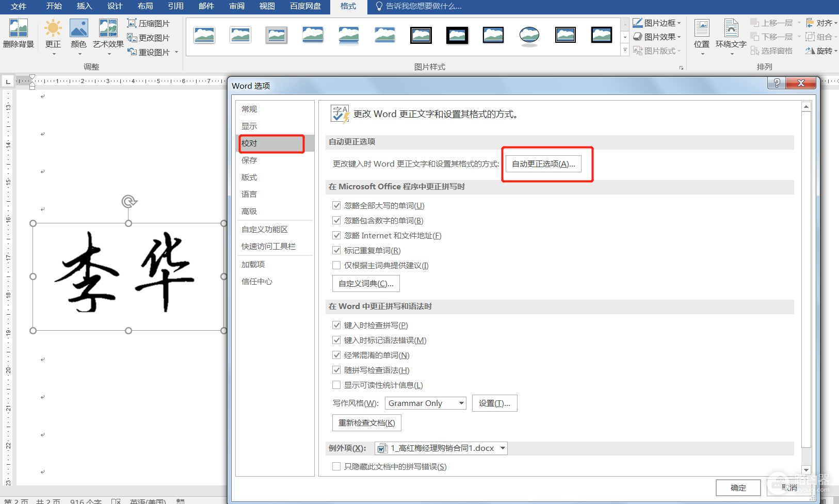Open Artistic Effects (艺术效果) icon
The width and height of the screenshot is (839, 504).
pyautogui.click(x=108, y=29)
